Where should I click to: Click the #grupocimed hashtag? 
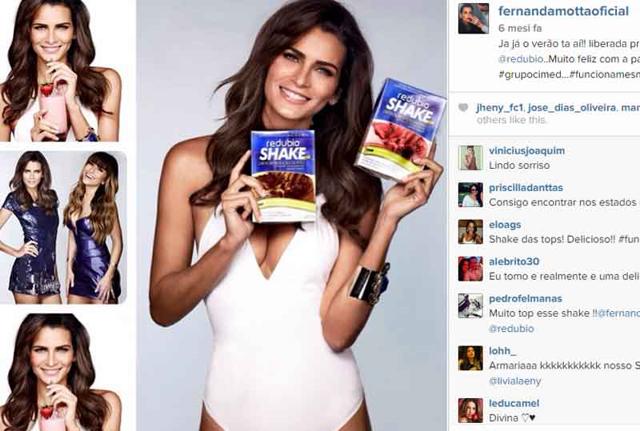coord(527,75)
